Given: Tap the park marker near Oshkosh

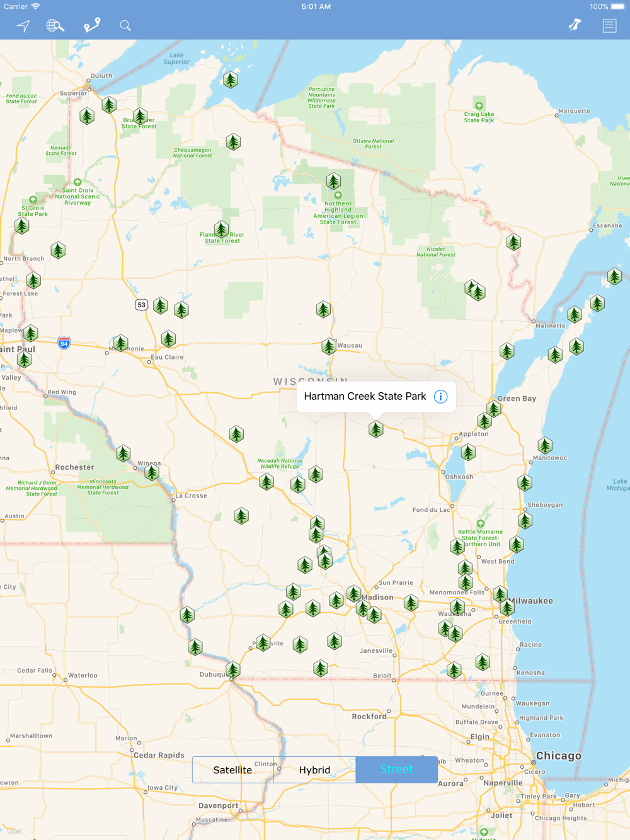Looking at the screenshot, I should [468, 451].
